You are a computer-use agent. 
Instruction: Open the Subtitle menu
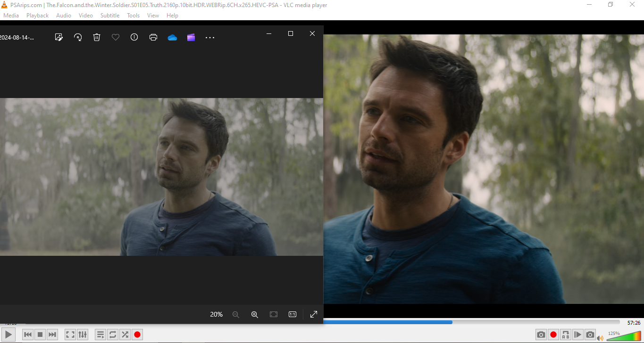(110, 15)
